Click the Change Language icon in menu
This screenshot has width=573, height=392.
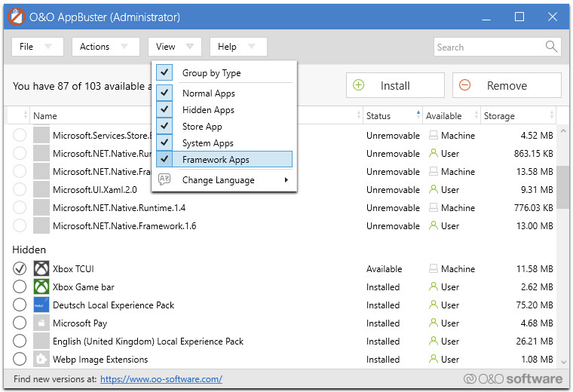pyautogui.click(x=164, y=179)
